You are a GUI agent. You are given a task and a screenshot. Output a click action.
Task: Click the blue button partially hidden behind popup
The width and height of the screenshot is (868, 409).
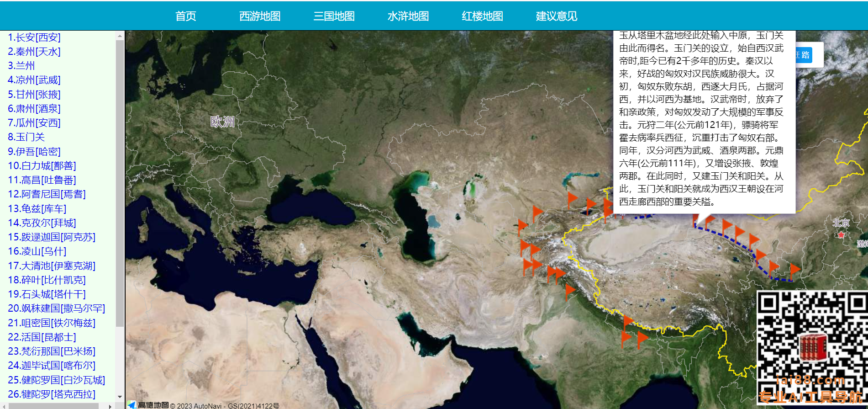[x=805, y=55]
